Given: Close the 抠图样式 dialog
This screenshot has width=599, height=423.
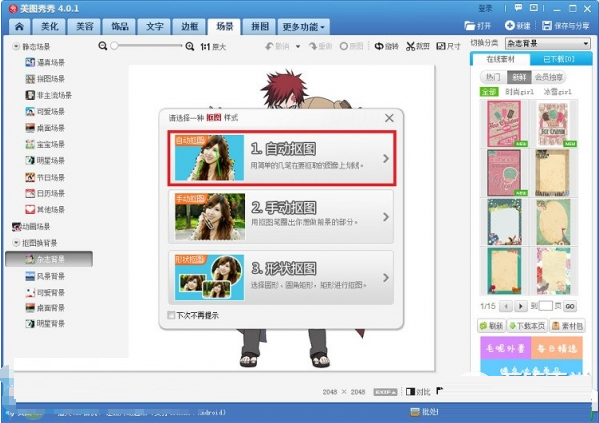Looking at the screenshot, I should coord(389,118).
